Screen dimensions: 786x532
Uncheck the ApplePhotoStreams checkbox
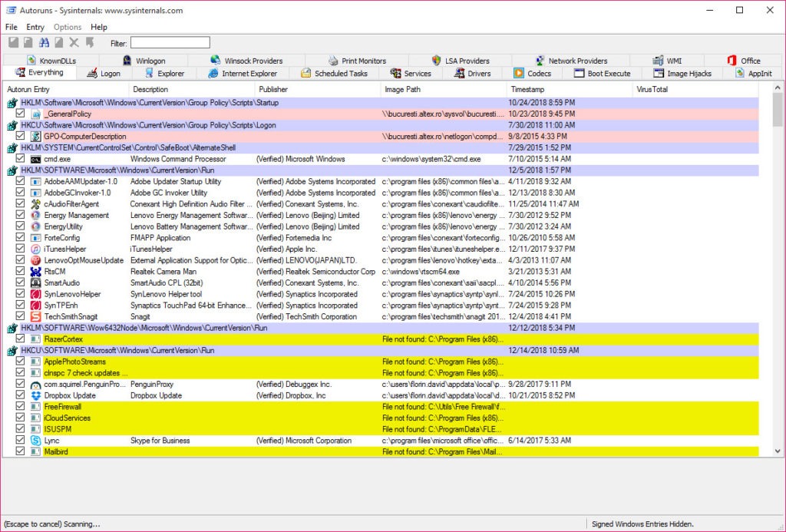tap(20, 361)
